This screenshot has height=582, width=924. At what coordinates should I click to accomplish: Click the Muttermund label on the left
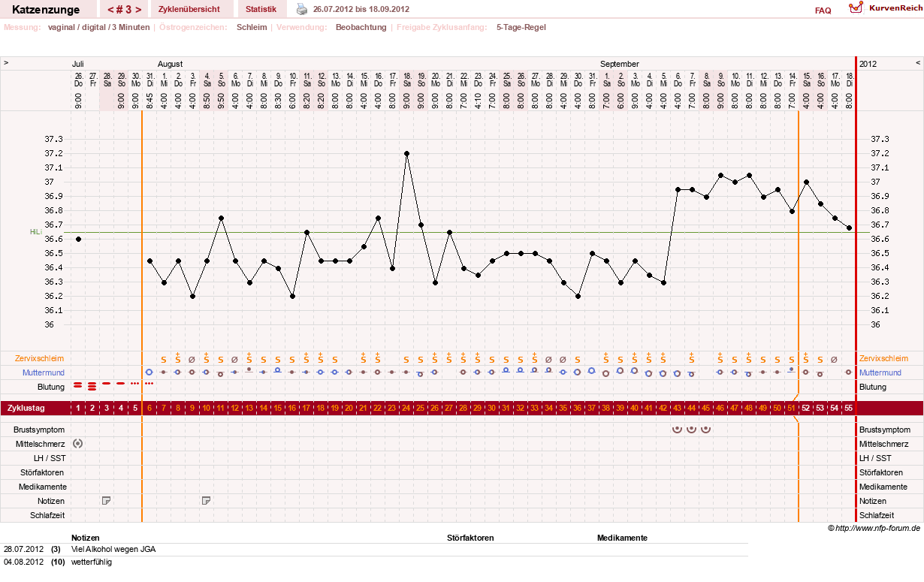coord(43,372)
